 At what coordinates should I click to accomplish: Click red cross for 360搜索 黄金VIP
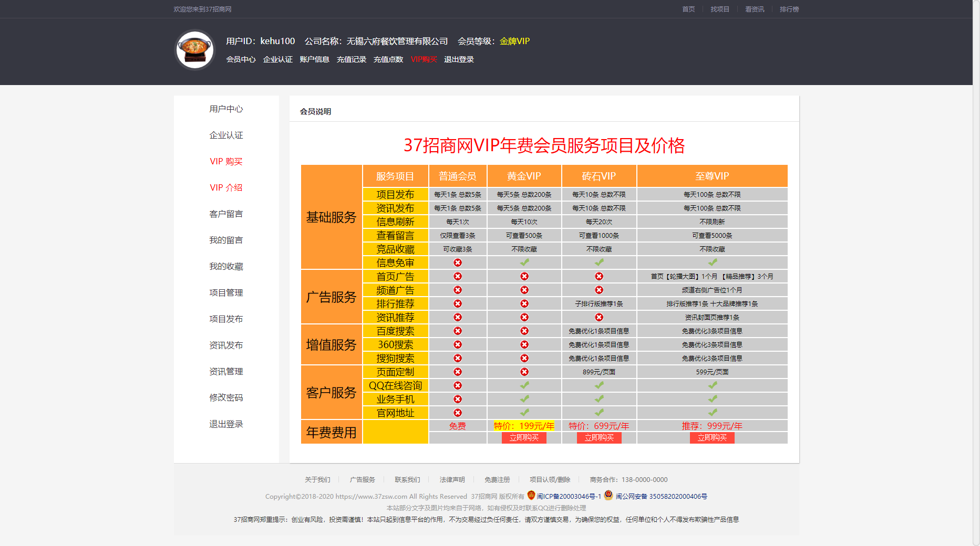pos(524,344)
